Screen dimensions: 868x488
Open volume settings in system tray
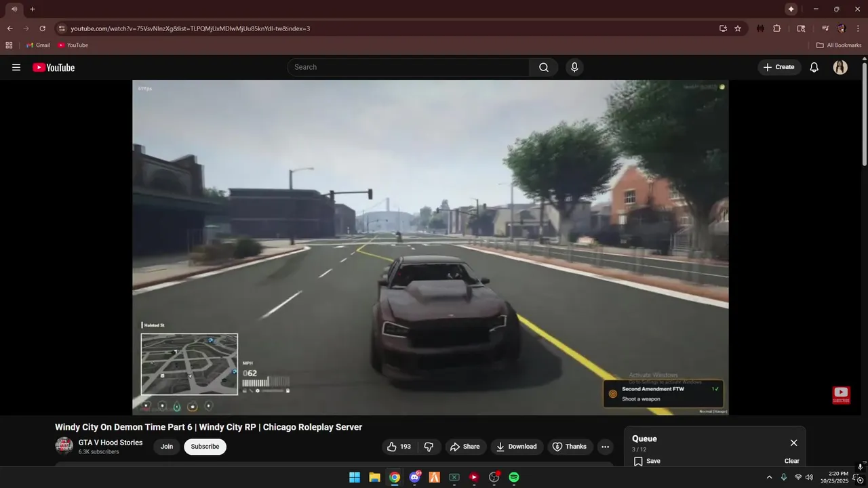809,477
